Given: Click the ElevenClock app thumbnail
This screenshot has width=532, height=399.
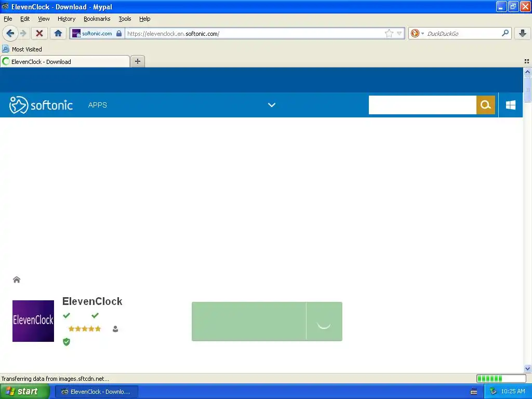Looking at the screenshot, I should pyautogui.click(x=33, y=321).
